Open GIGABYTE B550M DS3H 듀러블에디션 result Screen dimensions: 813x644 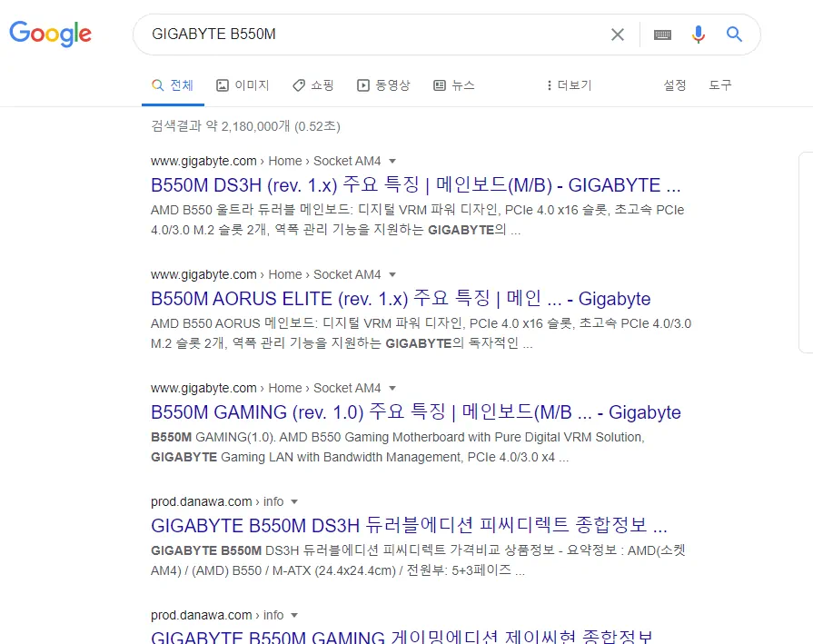click(x=409, y=526)
